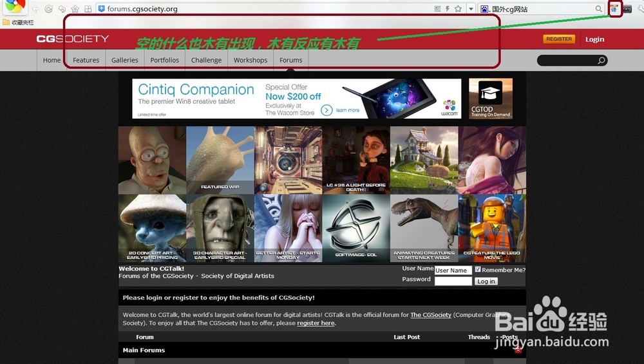Image resolution: width=644 pixels, height=364 pixels.
Task: Open CG Feature The Lego Movie thumbnail
Action: click(492, 228)
